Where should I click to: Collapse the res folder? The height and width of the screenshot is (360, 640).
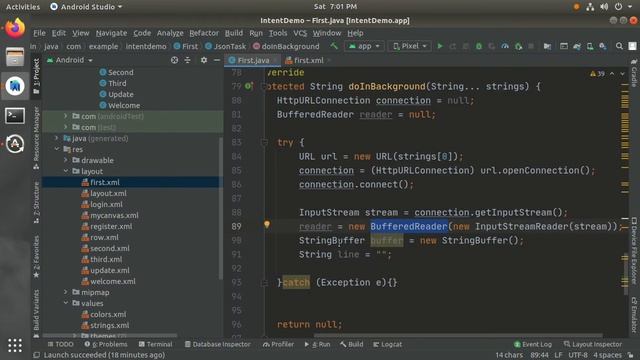tap(57, 149)
